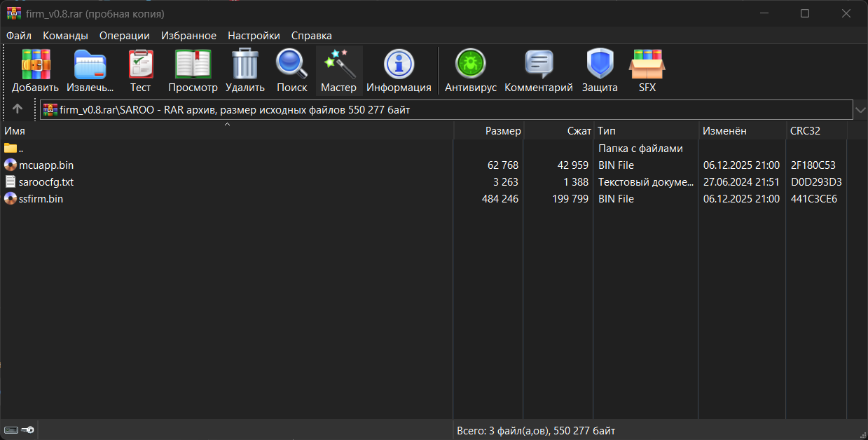Viewport: 868px width, 440px height.
Task: Run the Тест archive test icon
Action: point(140,65)
